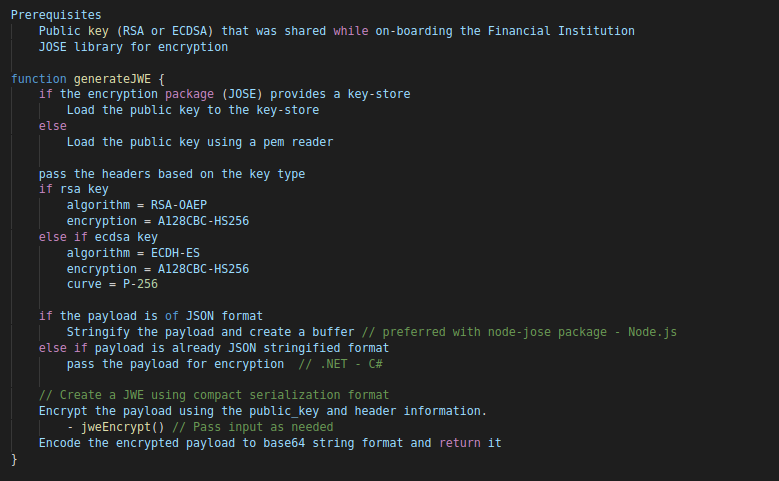Image resolution: width=779 pixels, height=481 pixels.
Task: Click the "if rsa key" line
Action: click(x=73, y=189)
